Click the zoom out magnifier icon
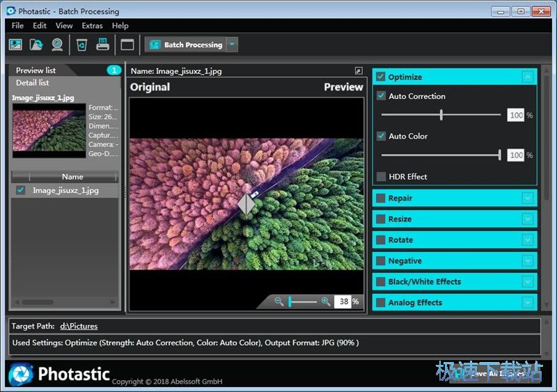The image size is (557, 392). [279, 301]
